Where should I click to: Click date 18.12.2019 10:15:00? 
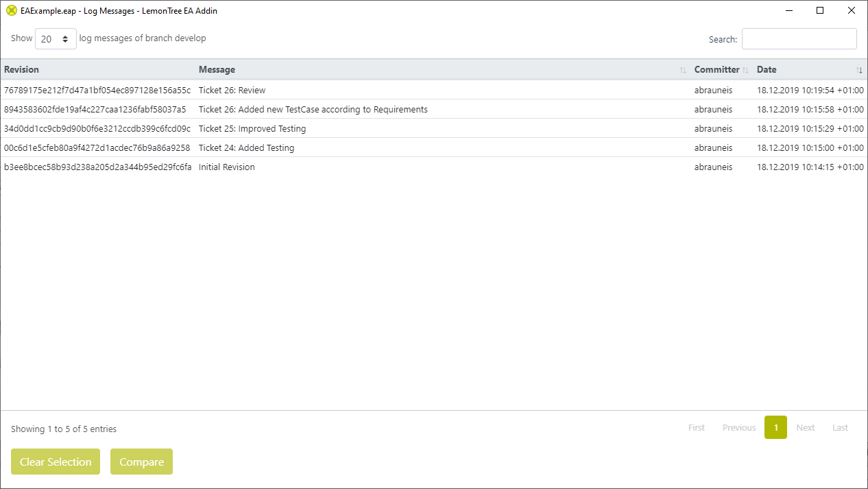pyautogui.click(x=810, y=147)
